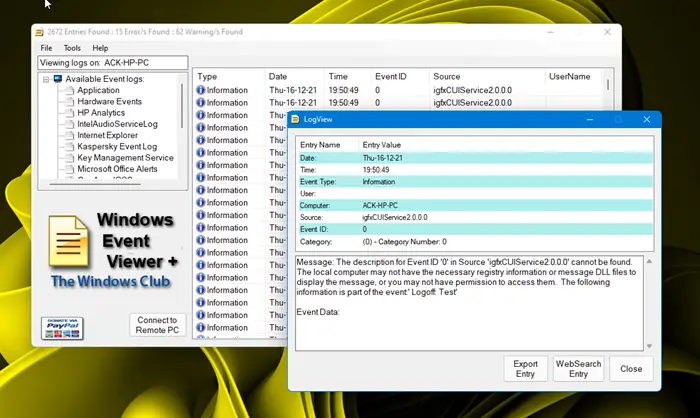The width and height of the screenshot is (700, 418).
Task: Click the WebSearch Entry button
Action: tap(578, 369)
